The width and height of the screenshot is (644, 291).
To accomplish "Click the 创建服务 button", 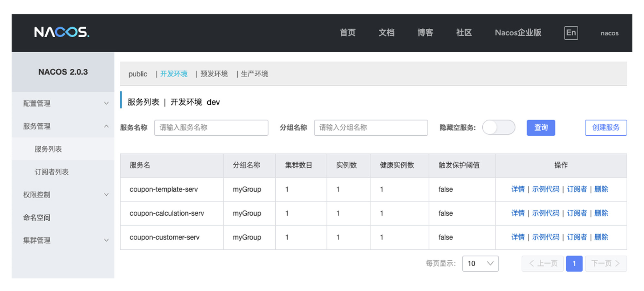I will pos(606,128).
